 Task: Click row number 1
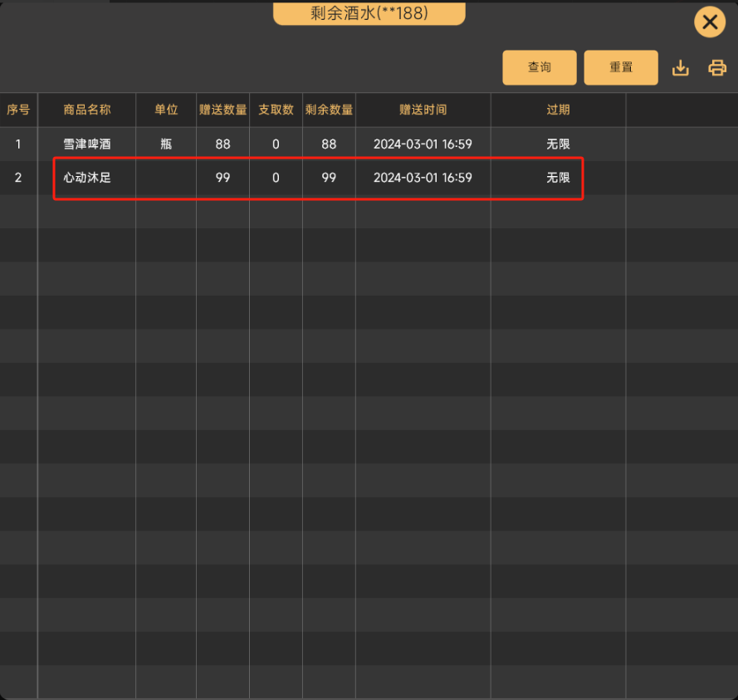18,144
